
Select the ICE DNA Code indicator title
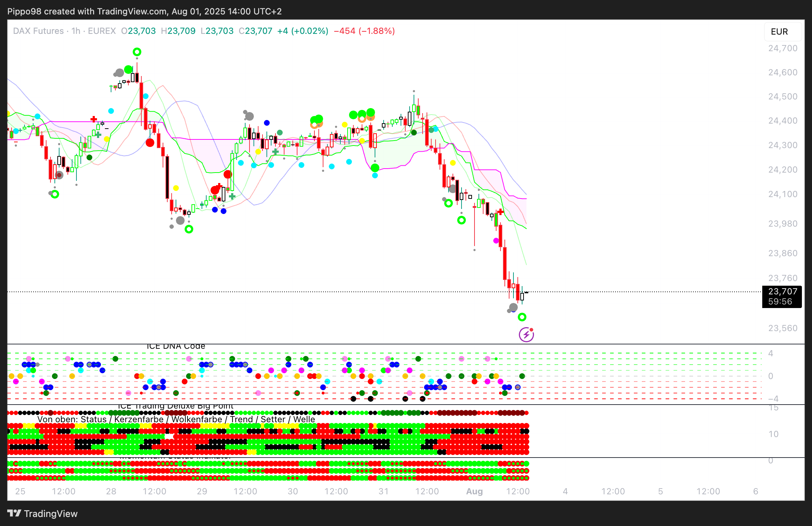pyautogui.click(x=176, y=346)
